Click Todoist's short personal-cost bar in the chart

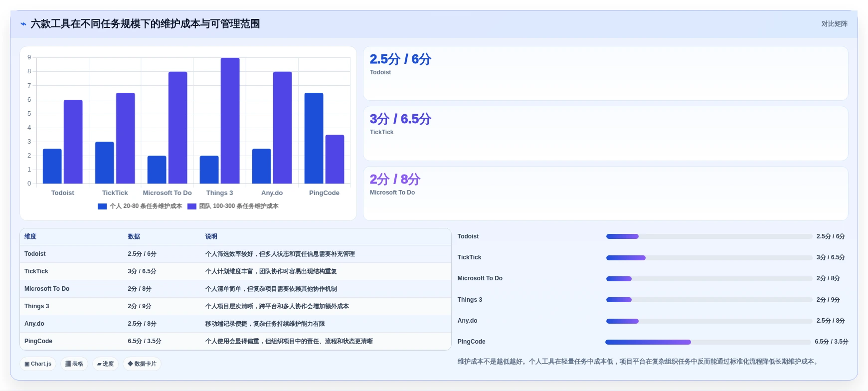tap(52, 166)
